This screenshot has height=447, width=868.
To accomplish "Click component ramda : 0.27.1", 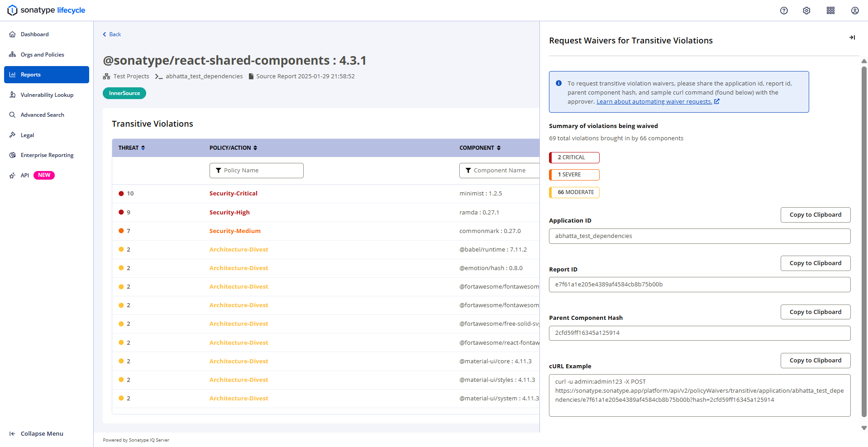I will (x=479, y=212).
